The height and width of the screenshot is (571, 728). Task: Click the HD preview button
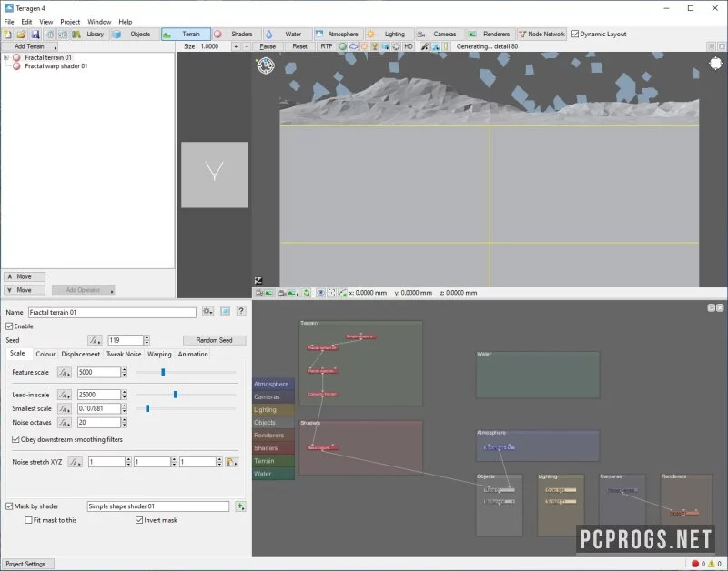pos(409,46)
